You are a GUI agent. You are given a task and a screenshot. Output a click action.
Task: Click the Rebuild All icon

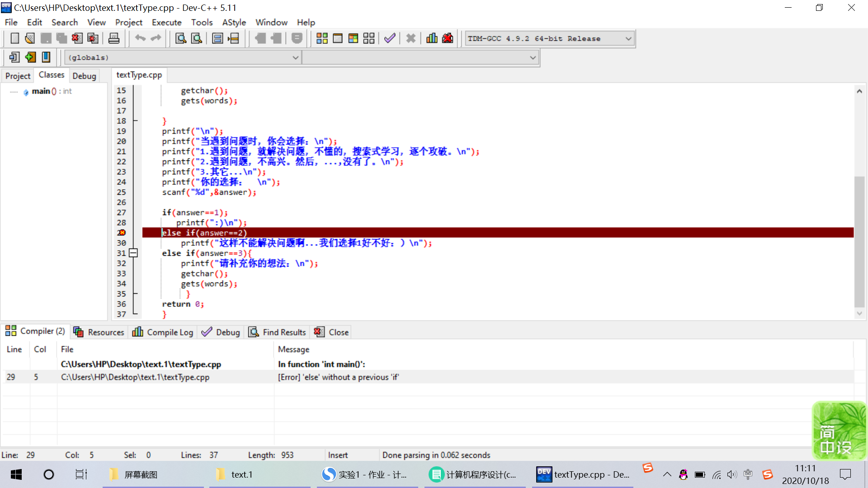369,38
